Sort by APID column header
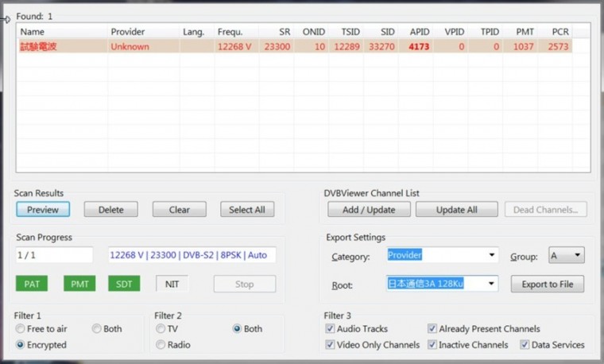 pos(416,32)
